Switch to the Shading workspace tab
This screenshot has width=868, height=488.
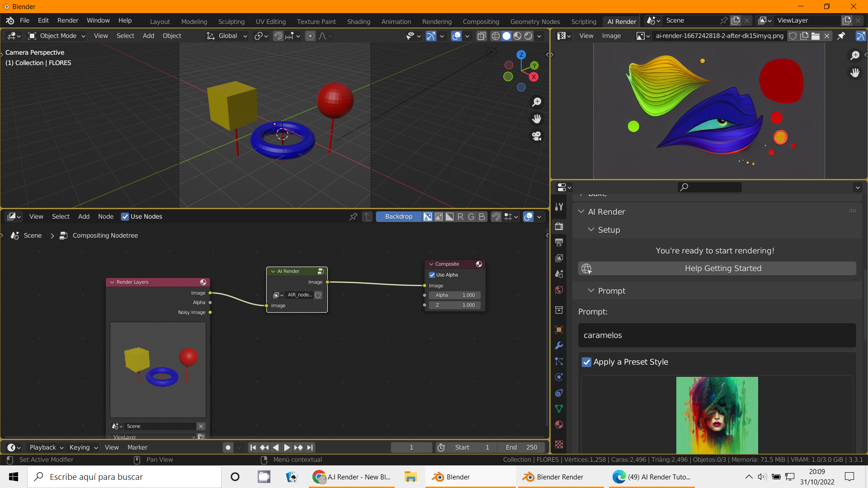(x=358, y=21)
